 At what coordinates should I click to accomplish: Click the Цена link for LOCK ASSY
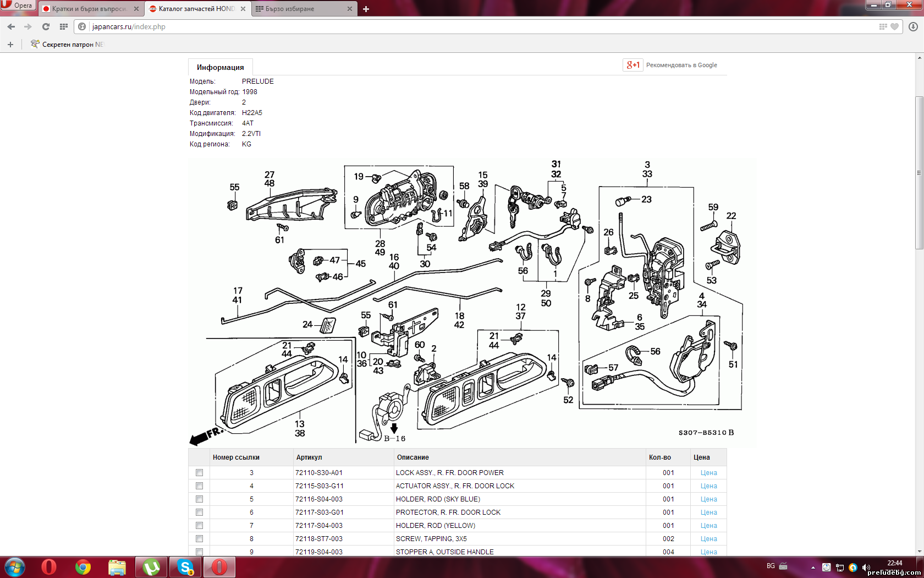708,473
